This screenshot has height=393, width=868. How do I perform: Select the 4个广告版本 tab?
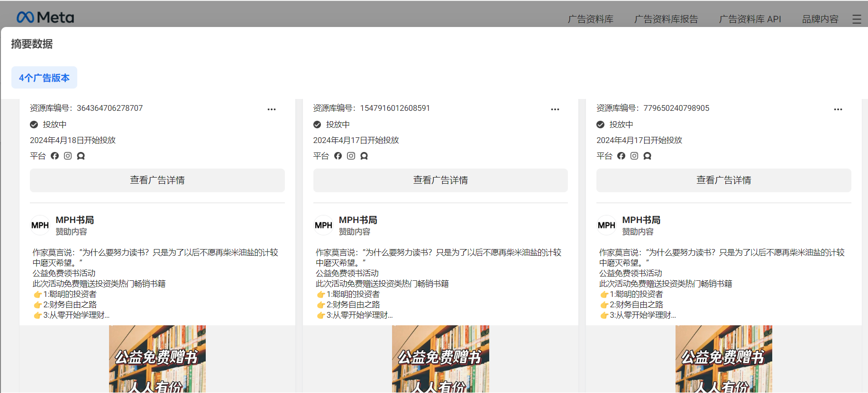click(x=44, y=78)
